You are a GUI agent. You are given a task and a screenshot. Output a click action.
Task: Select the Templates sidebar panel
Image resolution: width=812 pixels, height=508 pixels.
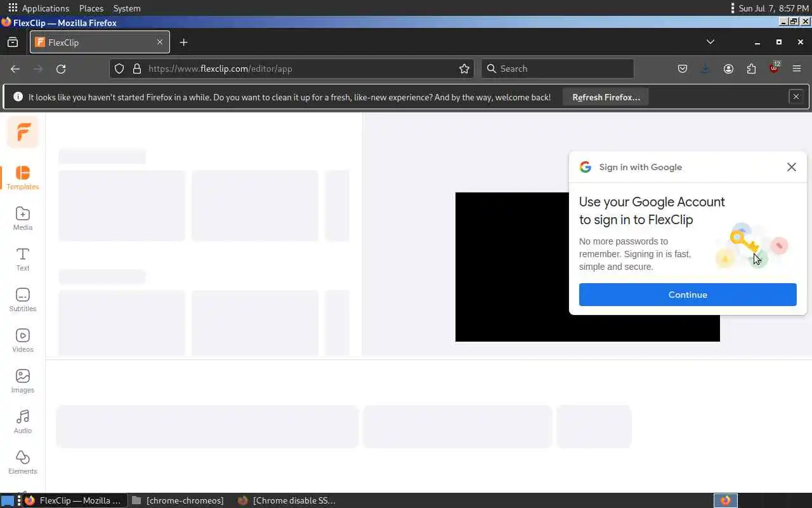pos(23,178)
